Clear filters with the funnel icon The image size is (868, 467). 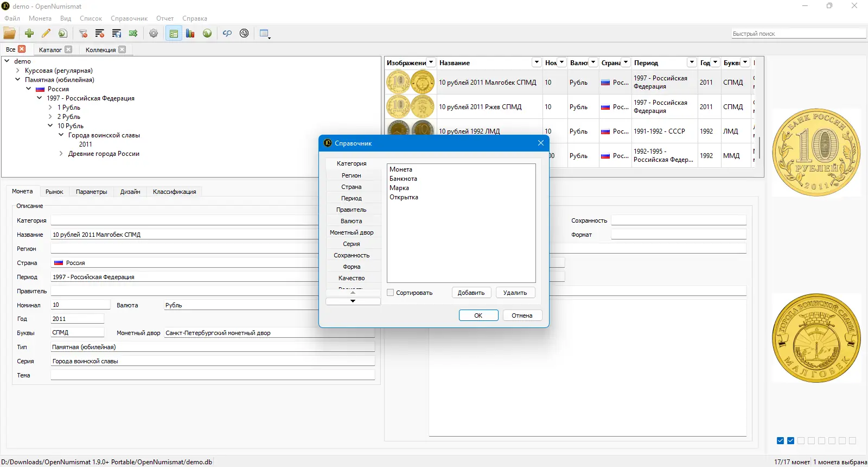[x=83, y=33]
